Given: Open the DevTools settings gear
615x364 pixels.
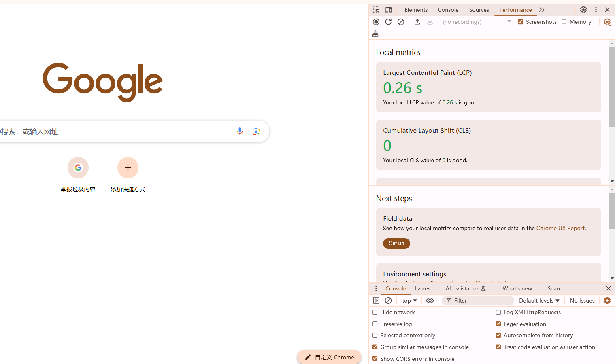Looking at the screenshot, I should (583, 10).
